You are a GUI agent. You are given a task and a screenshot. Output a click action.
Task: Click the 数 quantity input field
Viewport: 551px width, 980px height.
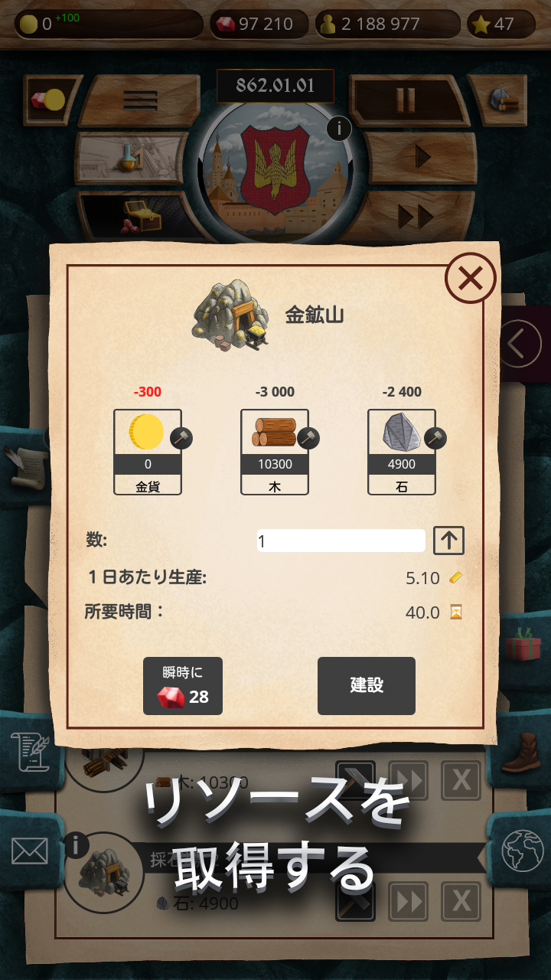tap(341, 541)
